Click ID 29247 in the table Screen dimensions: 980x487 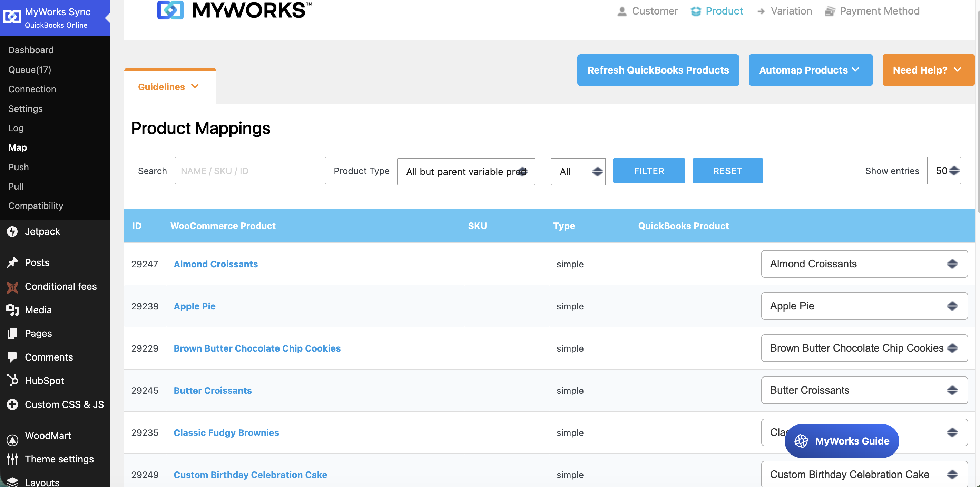coord(145,264)
